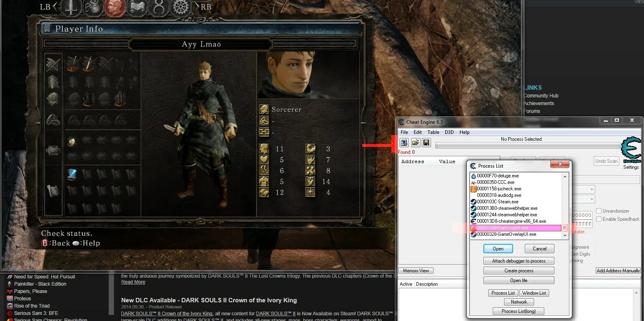
Task: Select the item pouch tab in game menu
Action: coord(93,7)
